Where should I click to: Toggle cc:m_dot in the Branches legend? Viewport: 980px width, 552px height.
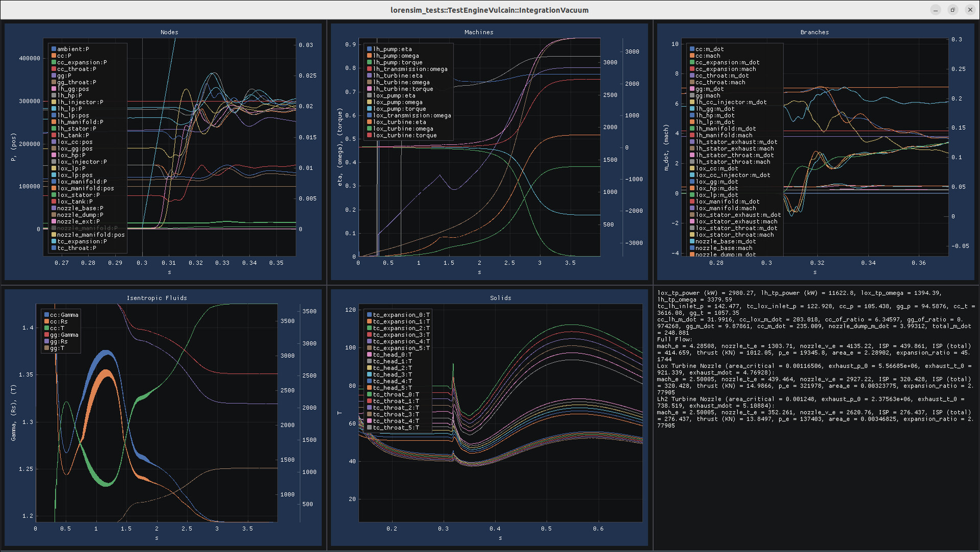point(709,49)
